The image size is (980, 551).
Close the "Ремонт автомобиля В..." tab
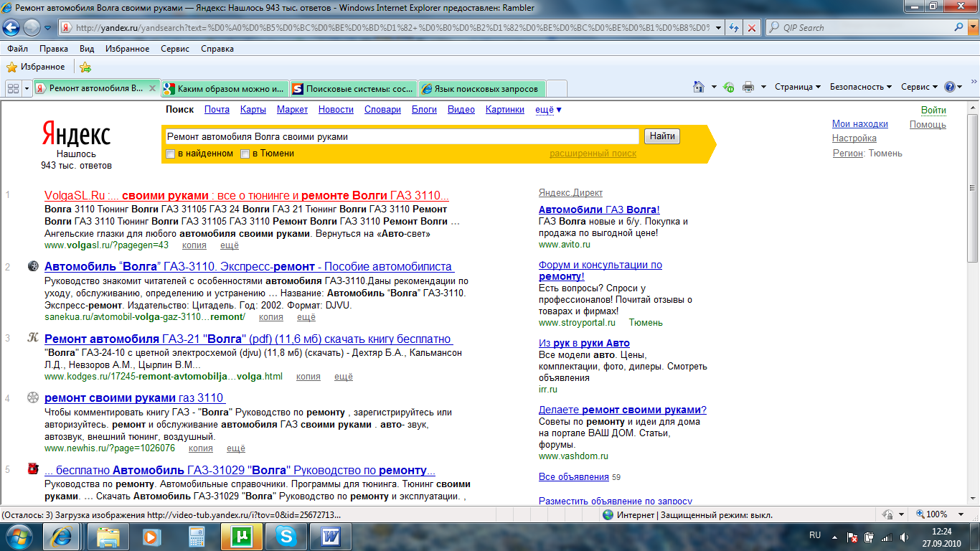pyautogui.click(x=152, y=88)
